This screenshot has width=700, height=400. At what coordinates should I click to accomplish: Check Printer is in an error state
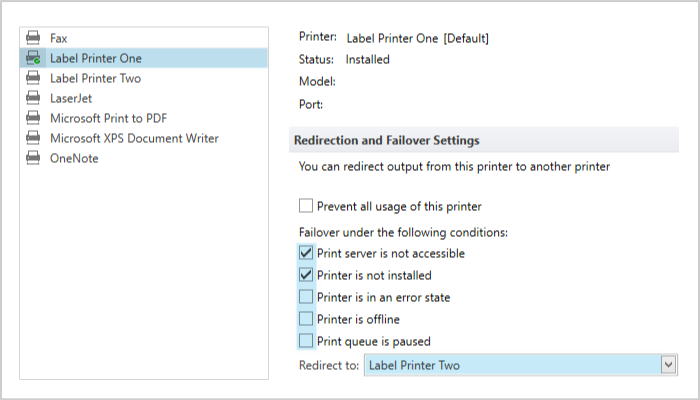(306, 297)
